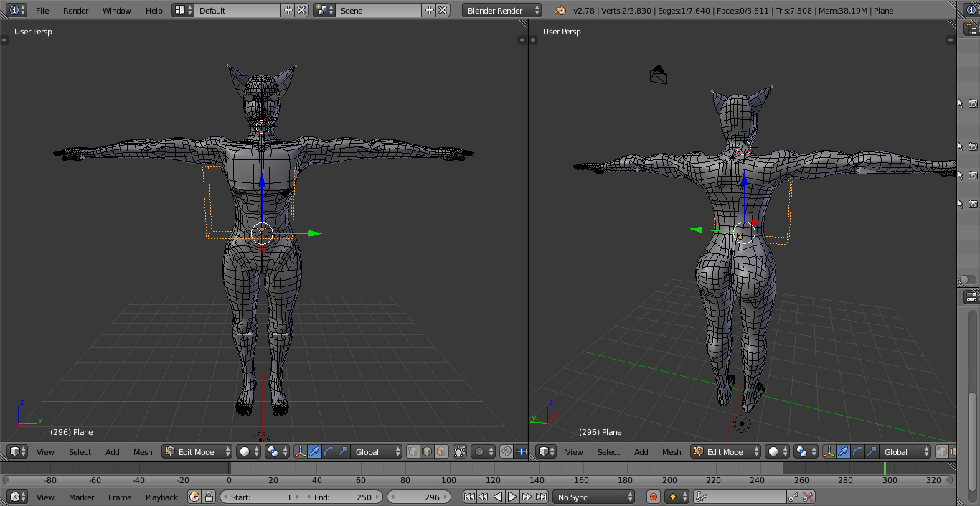Select face select mode in left viewport
Screen dimensions: 980x506
click(x=441, y=451)
